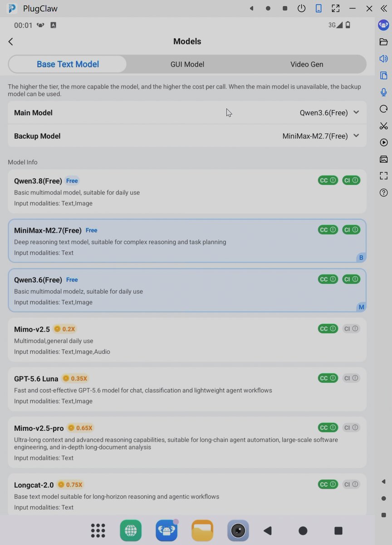This screenshot has height=545, width=392.
Task: Click the 0.65X cost badge on Mimo-v2.5-pro
Action: [80, 428]
